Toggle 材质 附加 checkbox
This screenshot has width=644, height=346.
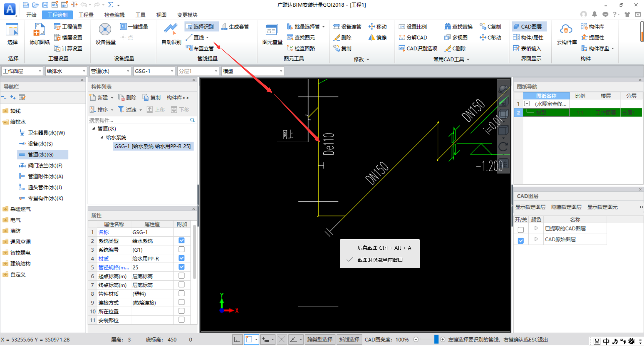coord(181,258)
